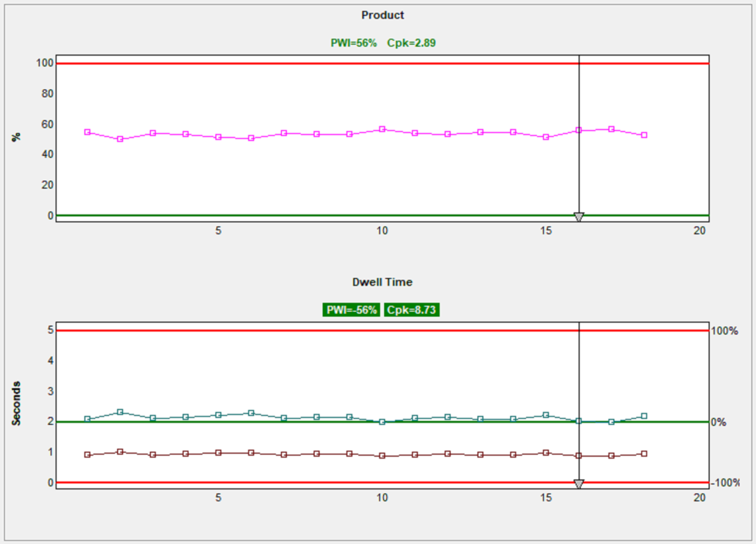Image resolution: width=756 pixels, height=544 pixels.
Task: Click teal Dwell Time point at run 6
Action: [x=251, y=413]
